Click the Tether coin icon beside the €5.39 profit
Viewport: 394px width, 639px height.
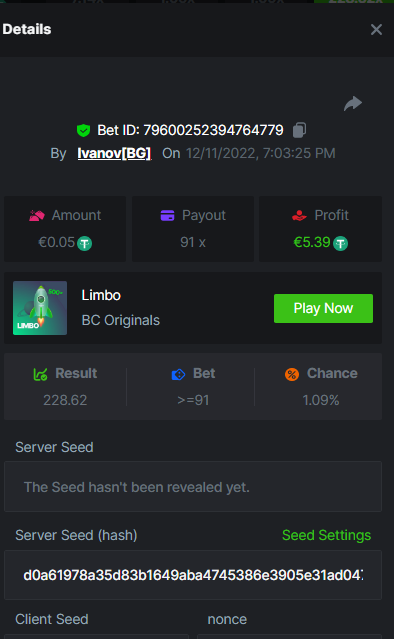340,244
